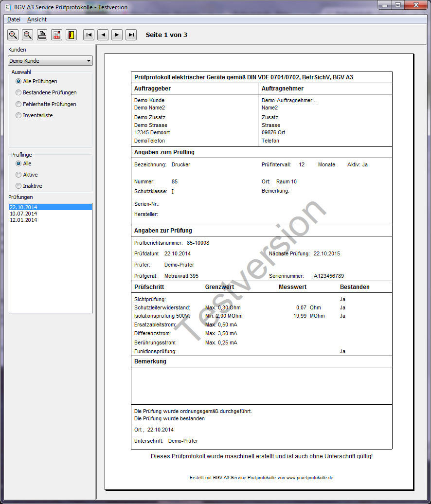Click the Raum 10 location text
Viewport: 431px width, 504px height.
pyautogui.click(x=287, y=181)
